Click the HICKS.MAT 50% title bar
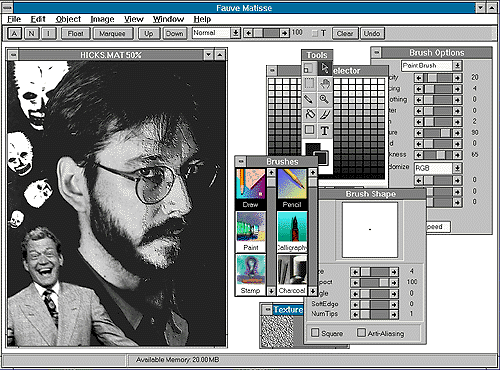 tap(111, 55)
